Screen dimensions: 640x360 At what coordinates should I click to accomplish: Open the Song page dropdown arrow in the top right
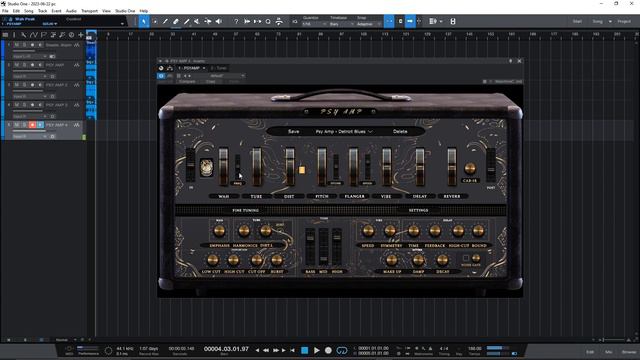click(610, 21)
